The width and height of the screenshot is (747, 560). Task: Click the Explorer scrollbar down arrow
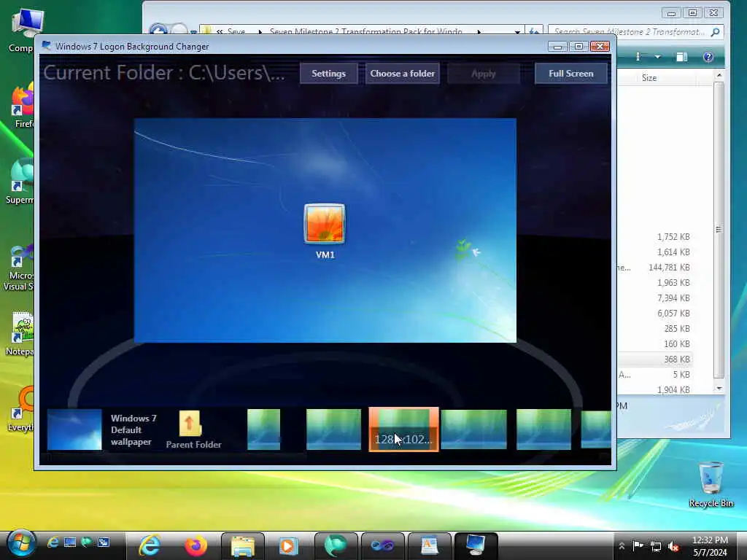coord(719,389)
